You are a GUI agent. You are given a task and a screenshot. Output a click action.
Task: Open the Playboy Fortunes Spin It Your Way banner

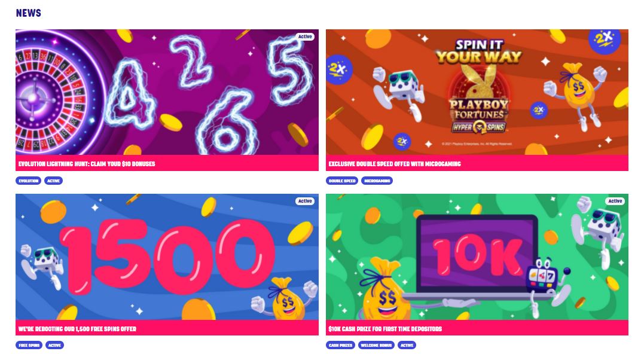coord(477,92)
